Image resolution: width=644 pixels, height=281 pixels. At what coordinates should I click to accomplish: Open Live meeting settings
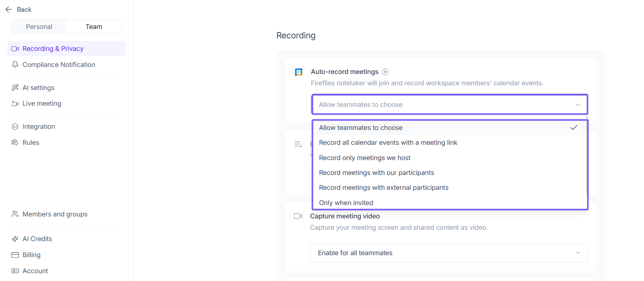pos(41,103)
